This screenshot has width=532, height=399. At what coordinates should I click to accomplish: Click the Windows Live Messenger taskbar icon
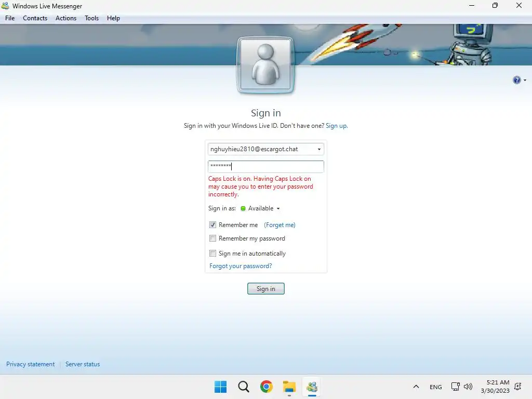(312, 387)
